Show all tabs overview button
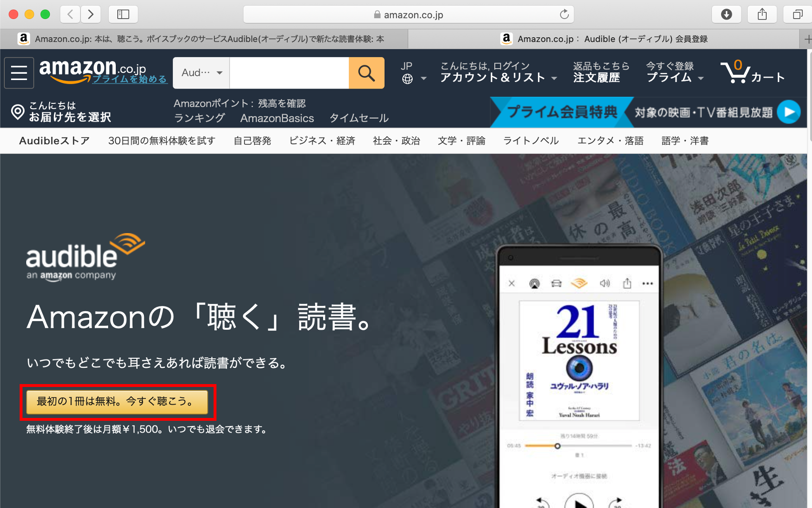Viewport: 812px width, 508px height. tap(798, 14)
